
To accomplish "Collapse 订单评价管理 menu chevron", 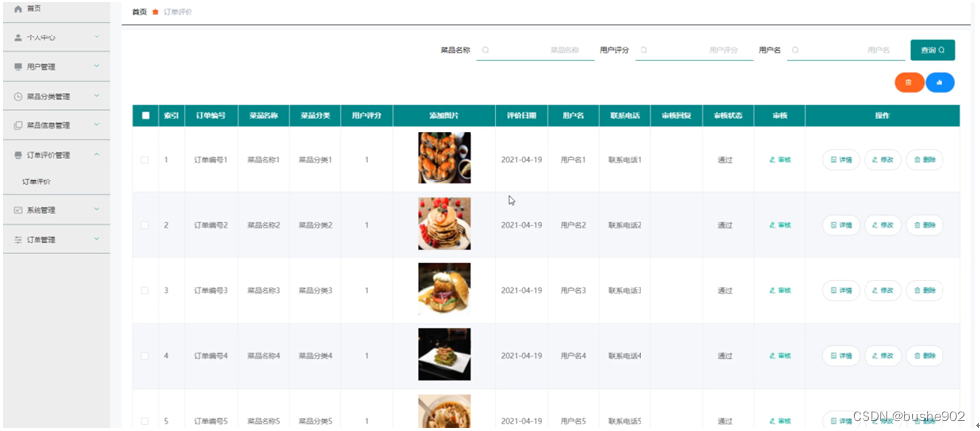I will (x=97, y=154).
